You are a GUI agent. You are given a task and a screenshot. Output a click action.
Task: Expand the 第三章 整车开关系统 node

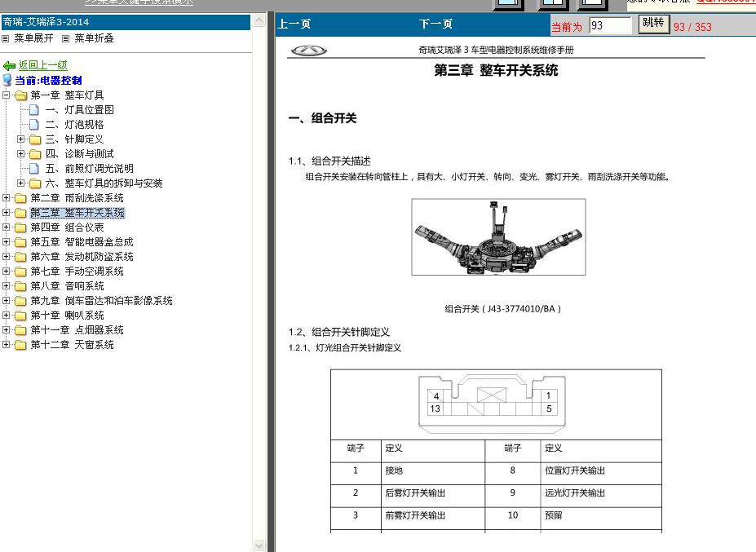click(6, 212)
